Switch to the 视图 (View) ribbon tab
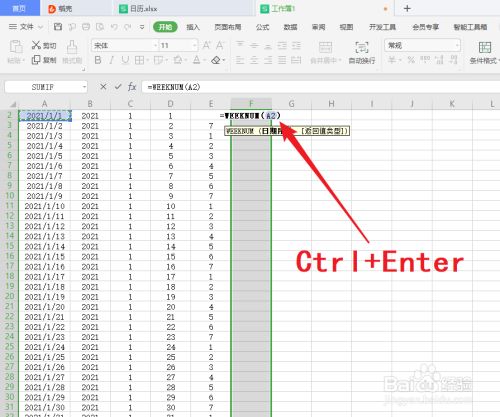The image size is (500, 417). pyautogui.click(x=346, y=27)
